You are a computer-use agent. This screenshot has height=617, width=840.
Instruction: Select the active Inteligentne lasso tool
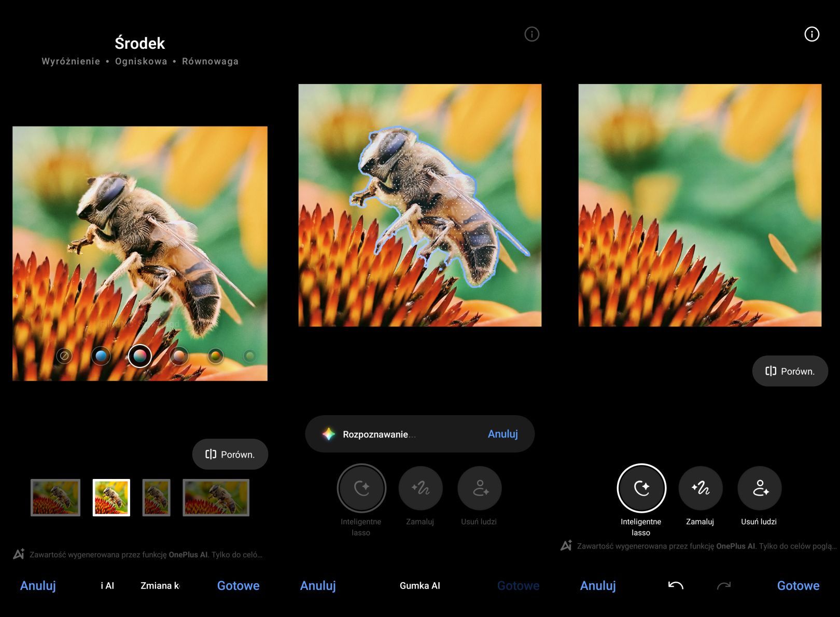(x=641, y=488)
